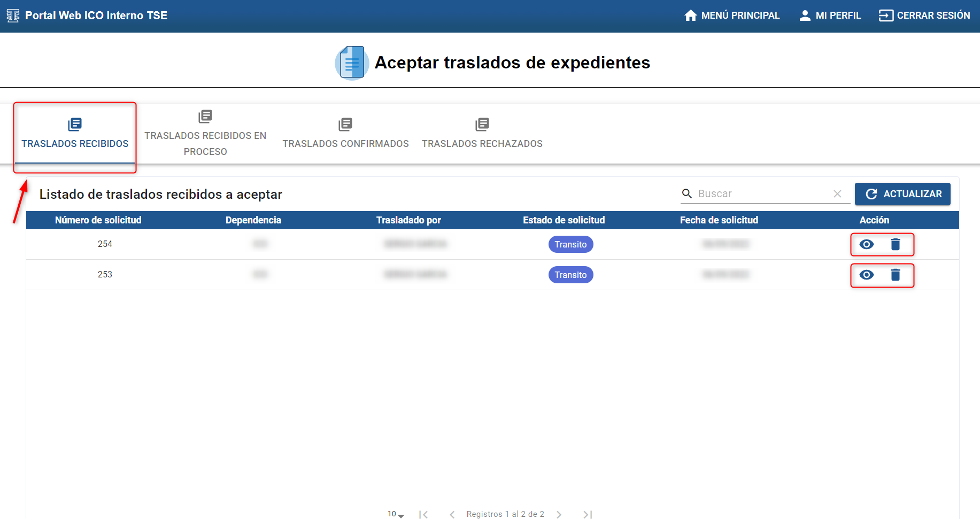Jump to the first page of records
This screenshot has height=519, width=980.
point(423,514)
